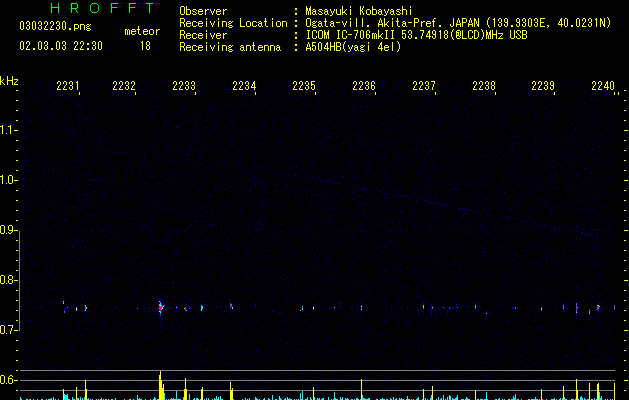Click the 0.8 kHz axis label
629x400 pixels.
coord(8,280)
